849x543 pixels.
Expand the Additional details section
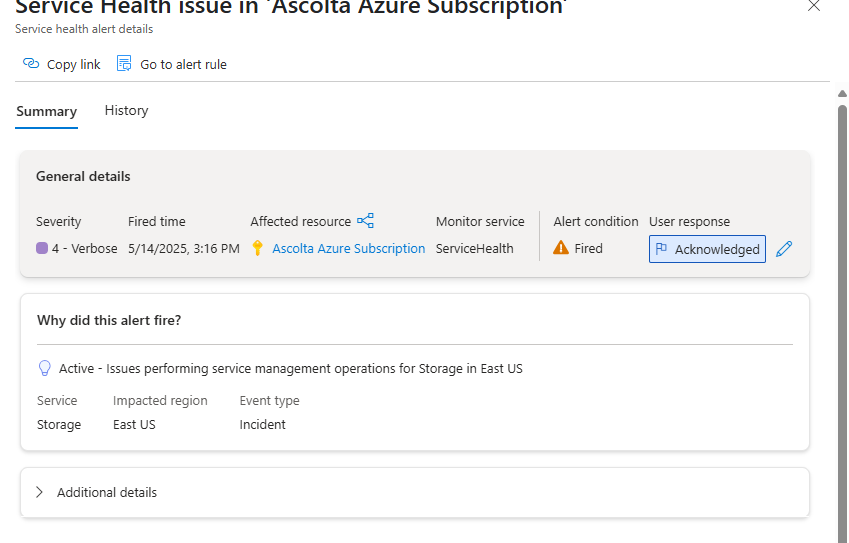(x=40, y=492)
